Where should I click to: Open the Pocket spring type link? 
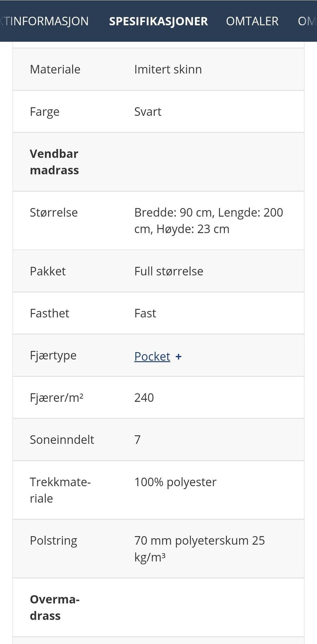152,356
